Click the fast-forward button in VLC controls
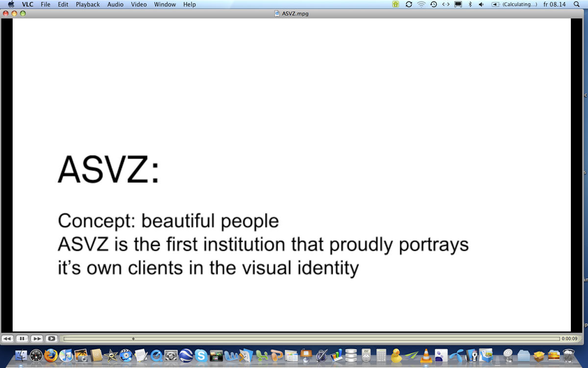The width and height of the screenshot is (588, 368). 37,339
